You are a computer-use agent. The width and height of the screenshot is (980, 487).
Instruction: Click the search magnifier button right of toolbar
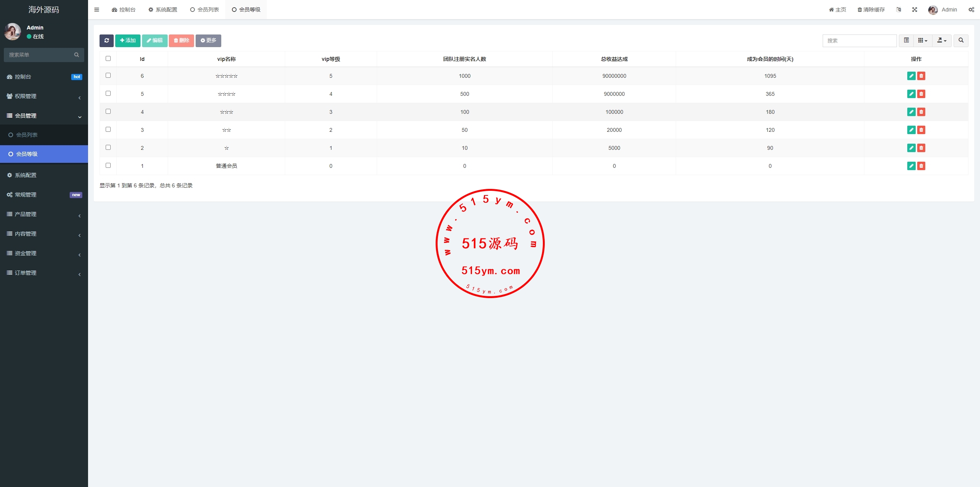[961, 41]
